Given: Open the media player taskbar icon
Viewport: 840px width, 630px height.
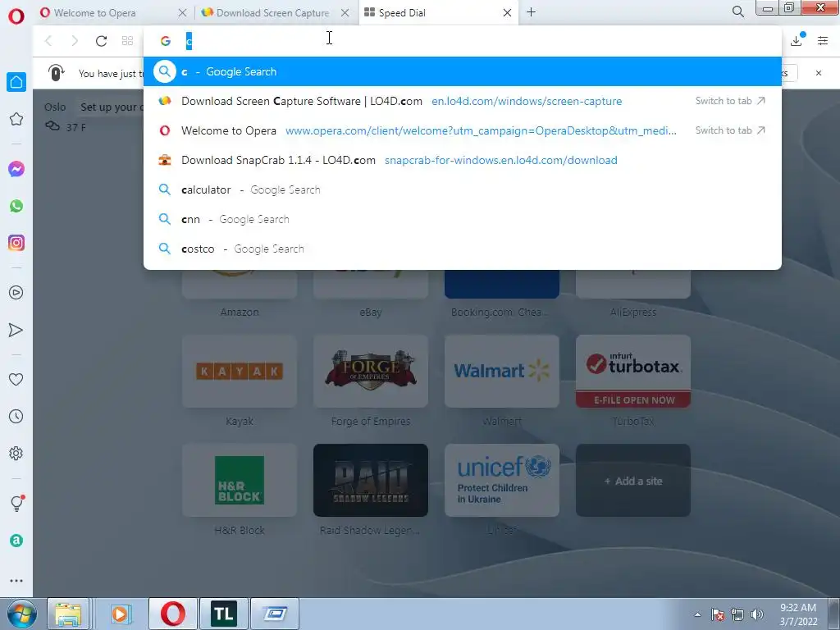Looking at the screenshot, I should 121,614.
